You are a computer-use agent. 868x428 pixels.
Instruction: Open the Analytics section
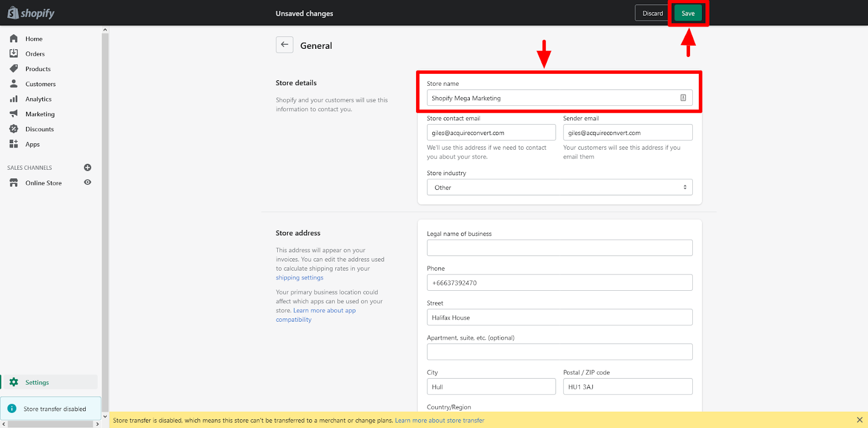pos(39,99)
